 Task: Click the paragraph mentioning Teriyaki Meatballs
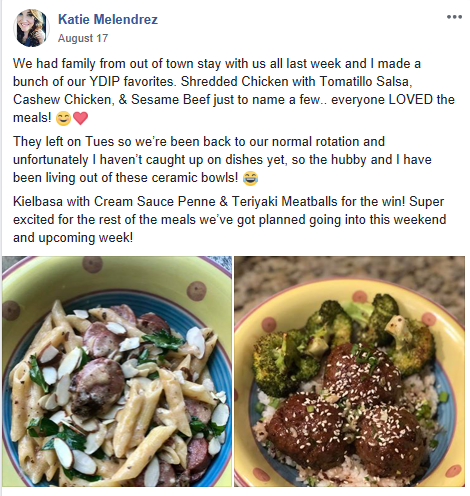[x=229, y=219]
